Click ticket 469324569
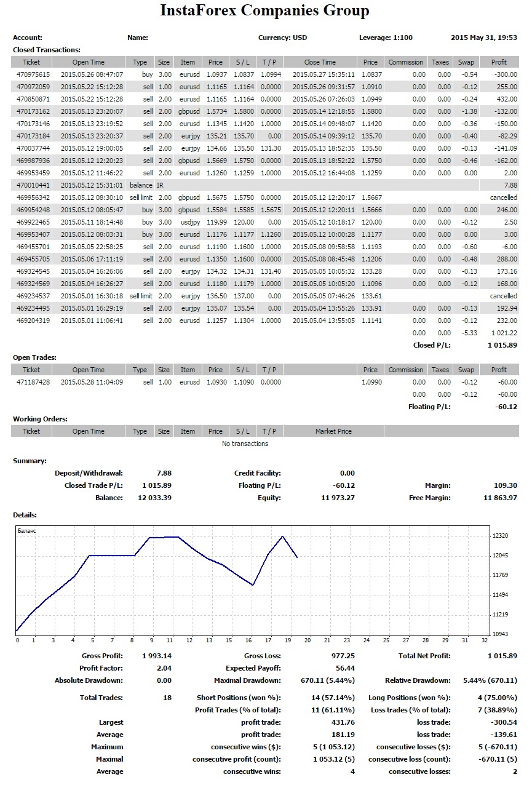Viewport: 532px width, 785px height. pos(33,284)
